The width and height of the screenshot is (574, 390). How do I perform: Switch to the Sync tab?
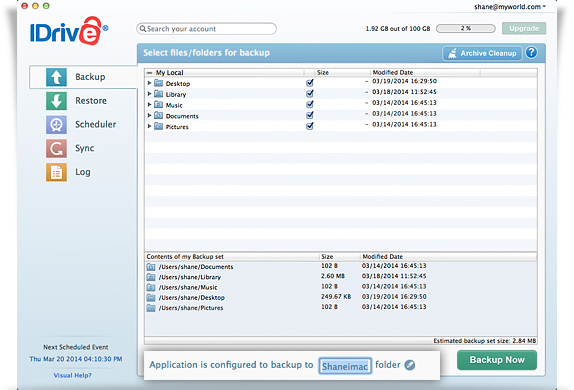85,148
